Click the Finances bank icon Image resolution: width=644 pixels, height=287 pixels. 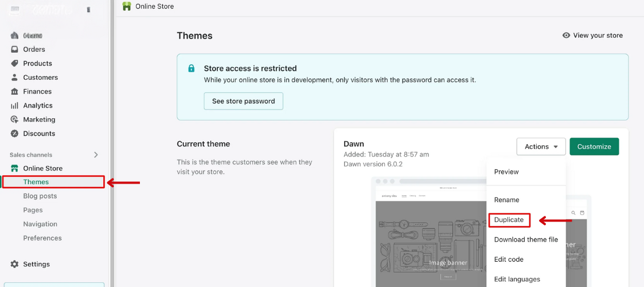(x=14, y=91)
